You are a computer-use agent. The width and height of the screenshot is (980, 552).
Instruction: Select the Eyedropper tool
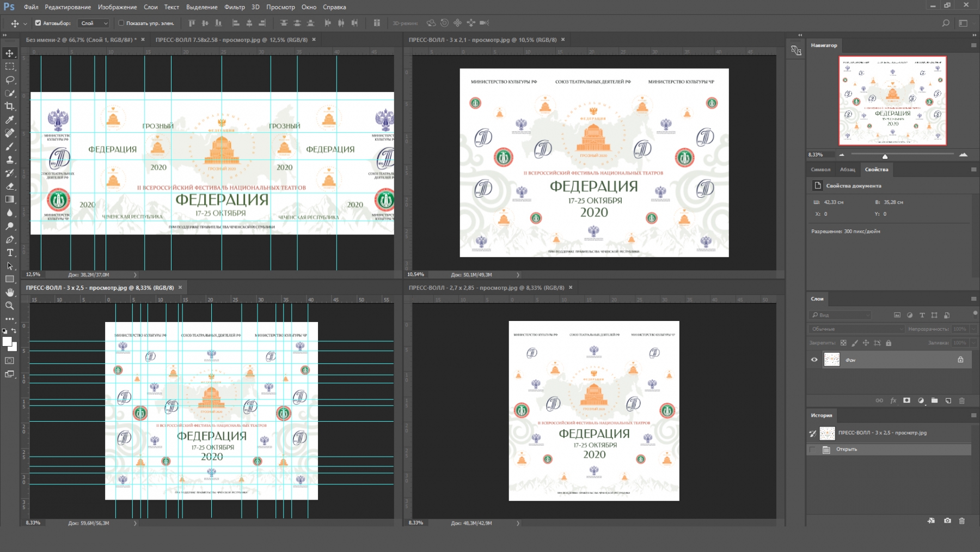point(10,120)
